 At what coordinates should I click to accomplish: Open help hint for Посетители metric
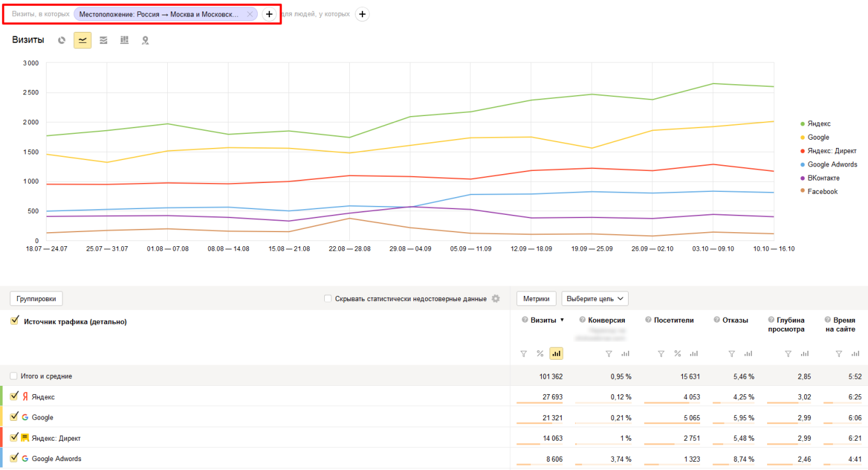[x=648, y=320]
